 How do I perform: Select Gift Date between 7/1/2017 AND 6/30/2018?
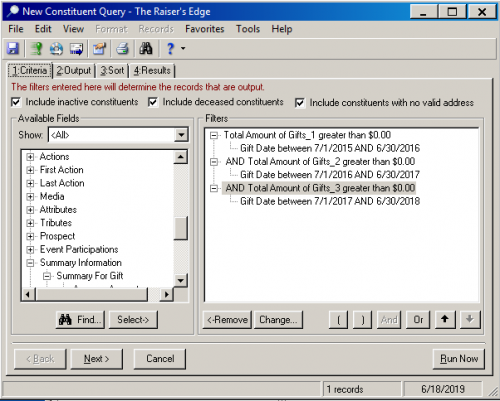pos(330,201)
